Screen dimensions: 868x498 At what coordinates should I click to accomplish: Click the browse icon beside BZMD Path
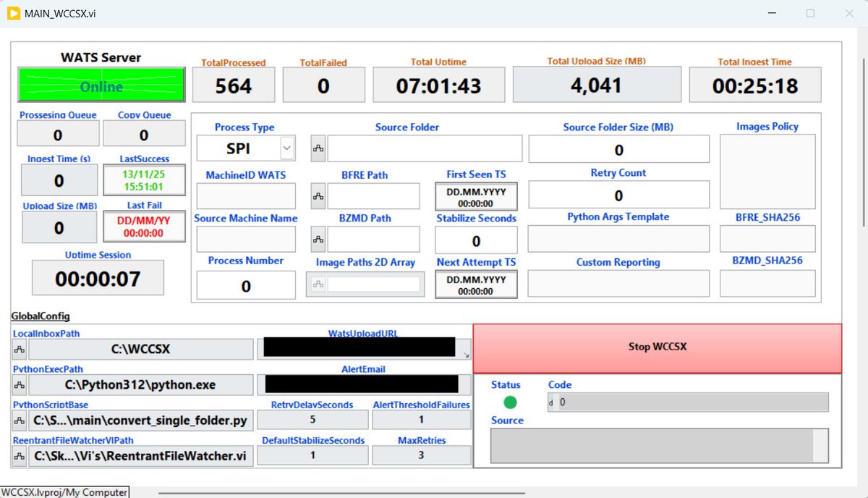tap(320, 240)
